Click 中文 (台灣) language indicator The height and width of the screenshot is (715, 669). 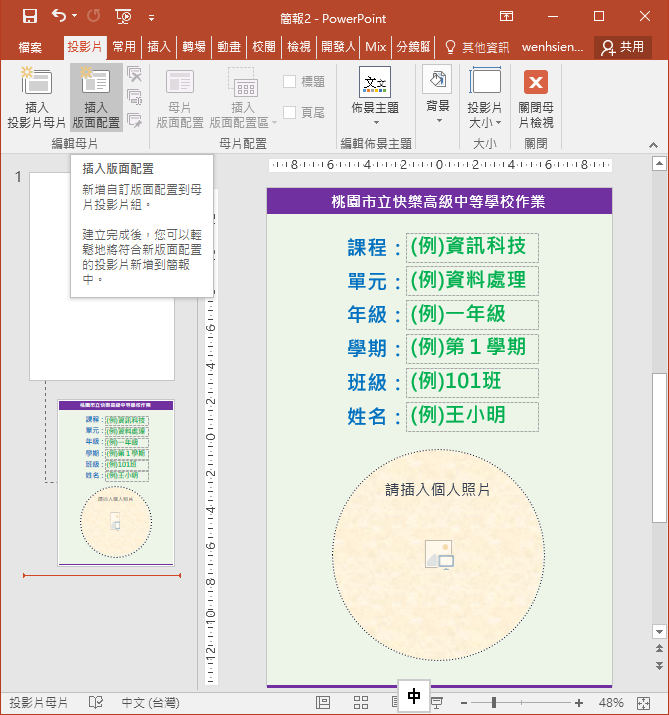point(150,703)
